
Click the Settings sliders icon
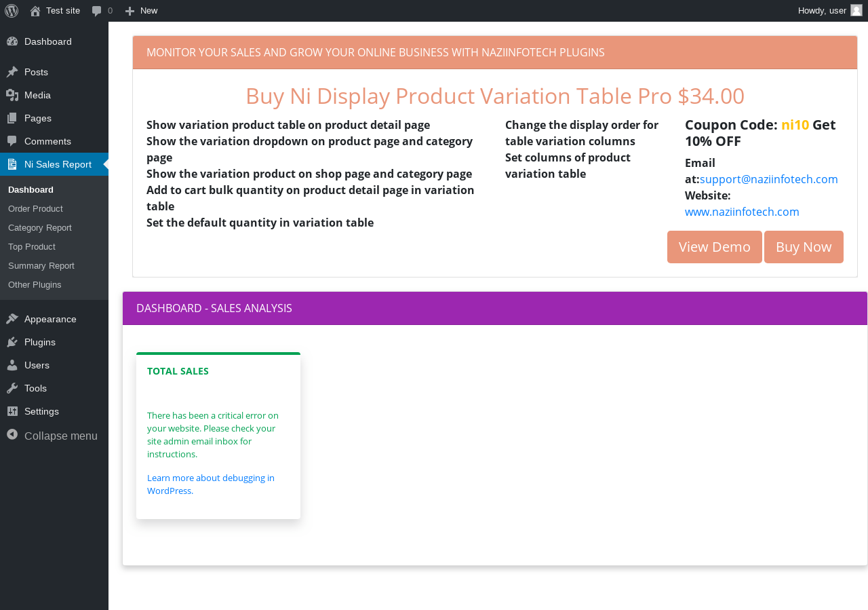click(x=12, y=411)
